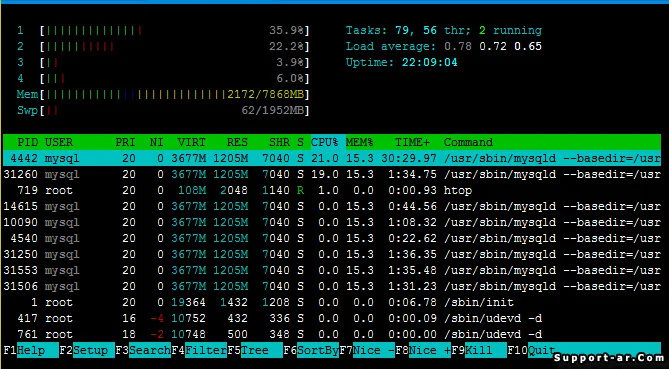Select F9 Kill in footer

tap(479, 350)
